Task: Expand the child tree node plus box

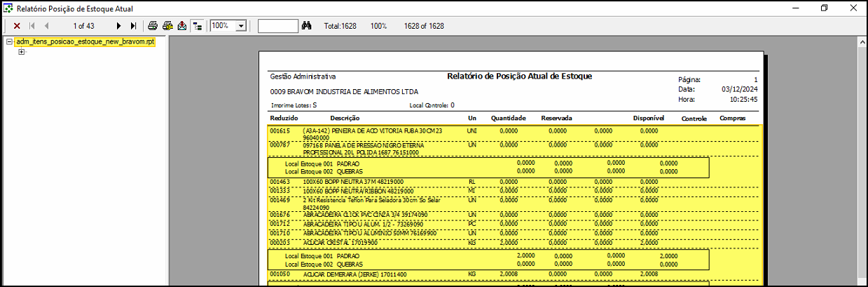Action: click(x=22, y=53)
